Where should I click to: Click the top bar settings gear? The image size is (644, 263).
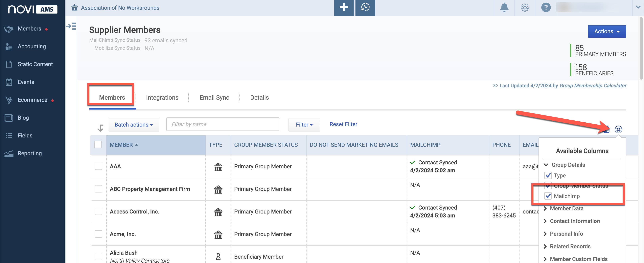click(525, 8)
